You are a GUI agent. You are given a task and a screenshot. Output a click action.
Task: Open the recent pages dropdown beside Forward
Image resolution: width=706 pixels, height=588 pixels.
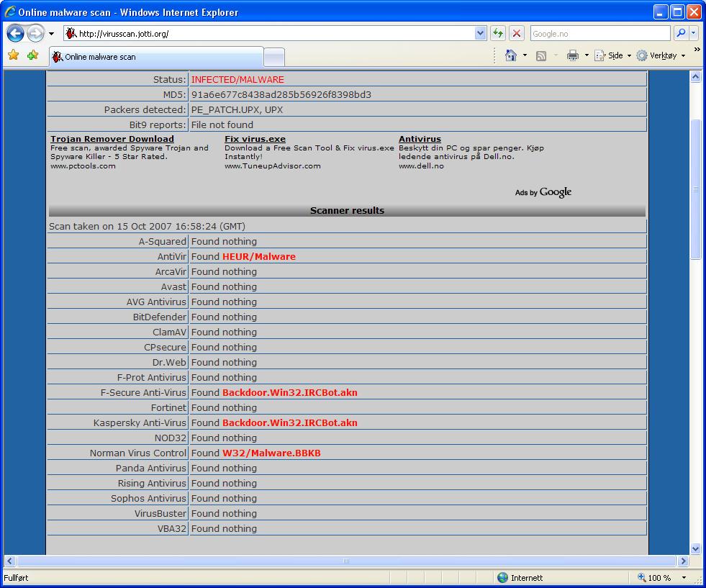(51, 34)
